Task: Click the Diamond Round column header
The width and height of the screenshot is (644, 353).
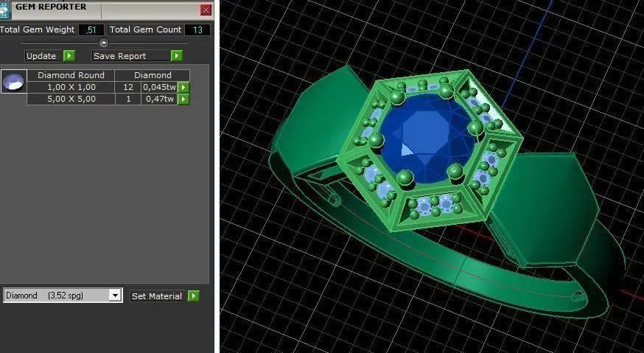Action: pos(71,75)
